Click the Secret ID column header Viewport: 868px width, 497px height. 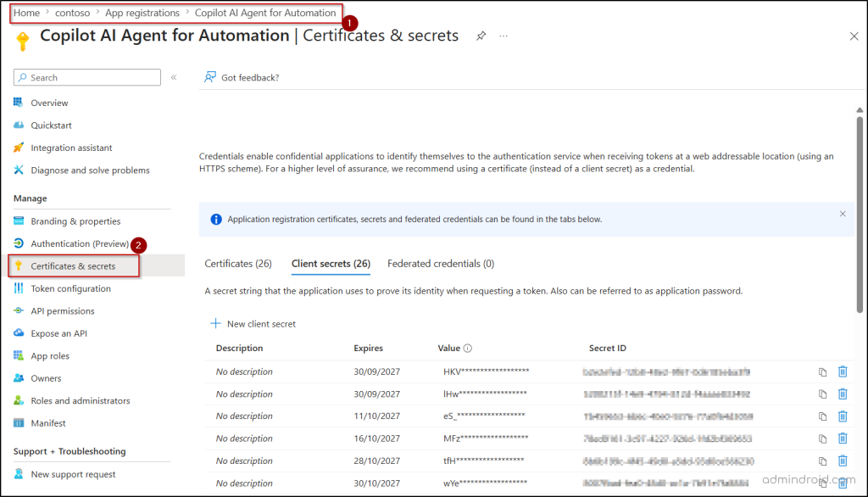coord(607,349)
